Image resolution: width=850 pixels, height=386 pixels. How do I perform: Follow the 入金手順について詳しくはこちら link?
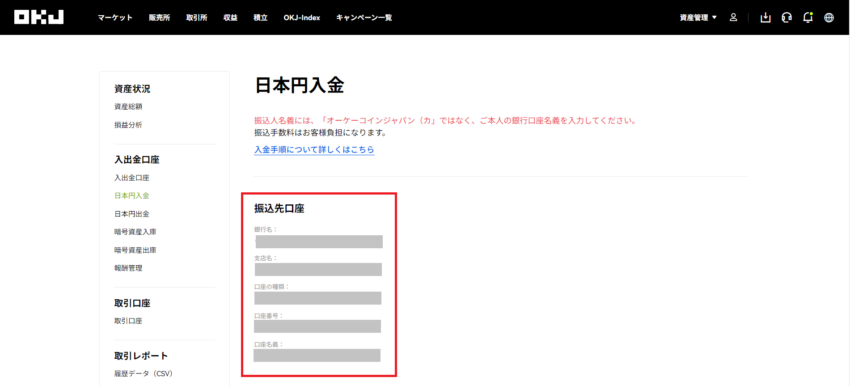click(314, 149)
